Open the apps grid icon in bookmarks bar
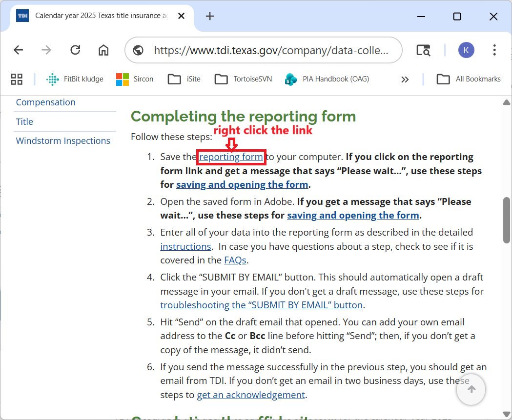The width and height of the screenshot is (512, 420). (17, 79)
